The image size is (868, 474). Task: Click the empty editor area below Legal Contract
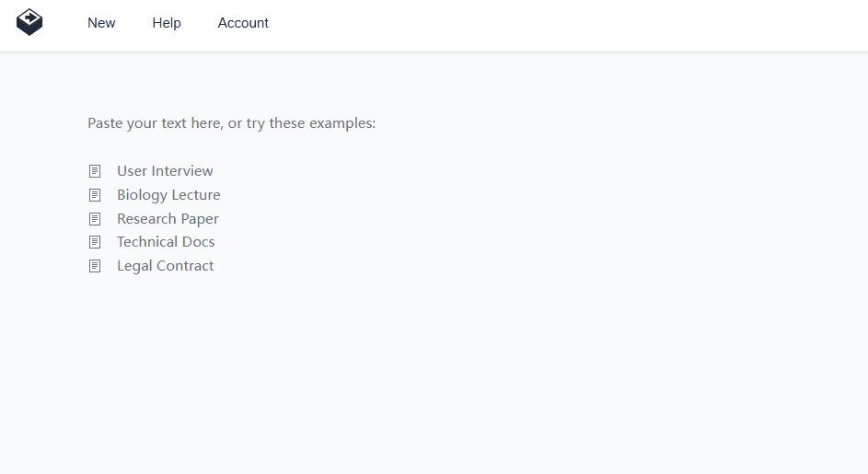(x=368, y=368)
